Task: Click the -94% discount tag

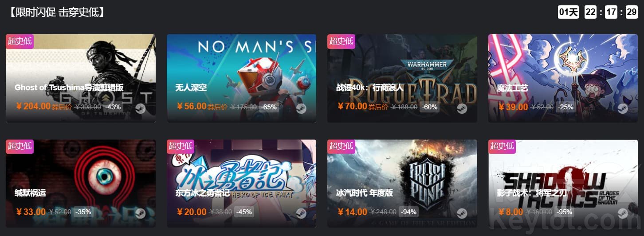Action: pyautogui.click(x=408, y=212)
